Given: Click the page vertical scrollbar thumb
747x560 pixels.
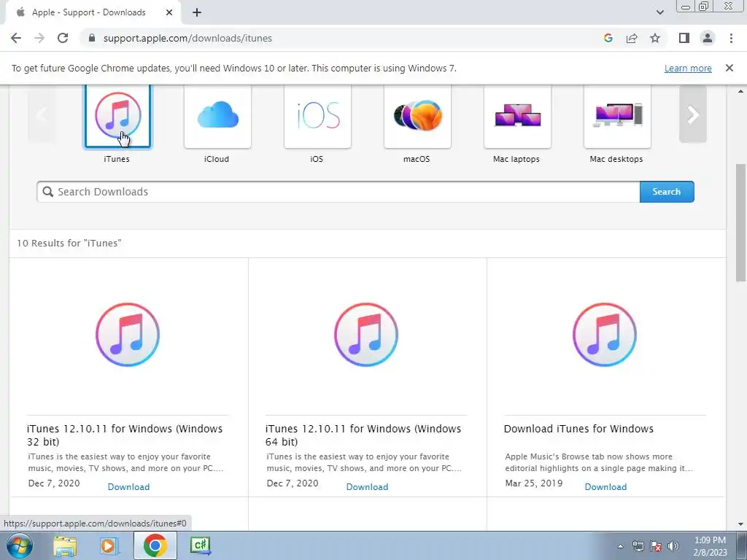Looking at the screenshot, I should click(x=741, y=222).
